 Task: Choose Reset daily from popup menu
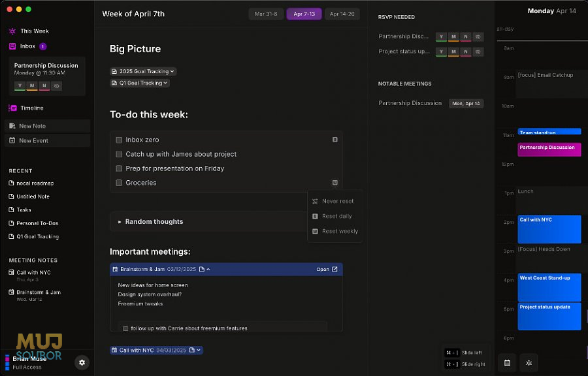pos(335,216)
